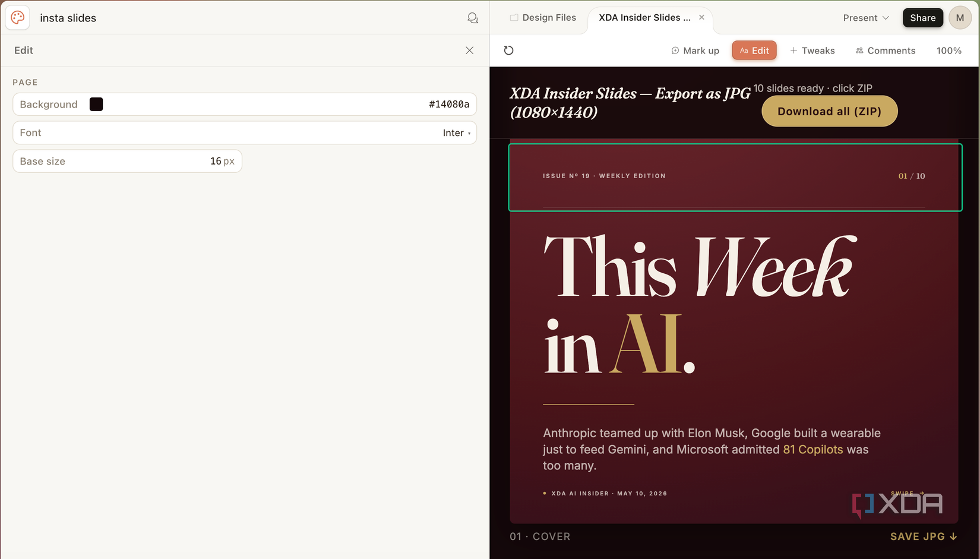Open the Present dropdown

click(866, 18)
